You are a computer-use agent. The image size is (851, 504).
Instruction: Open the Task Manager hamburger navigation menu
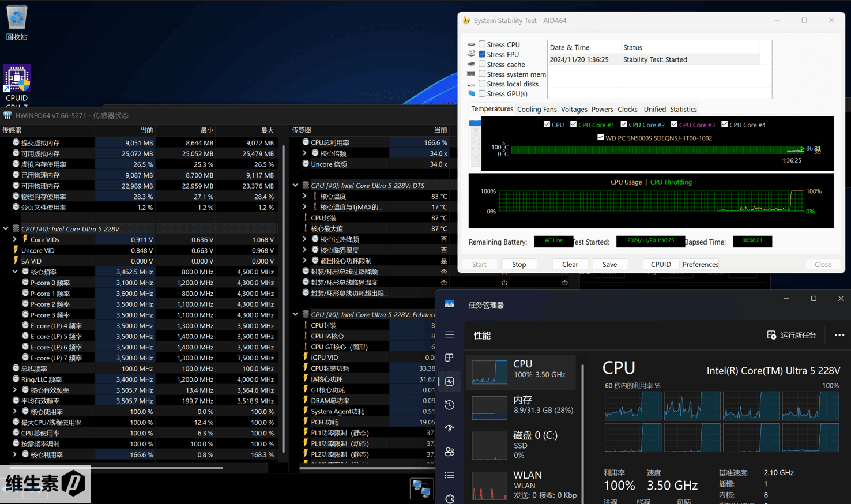coord(450,335)
